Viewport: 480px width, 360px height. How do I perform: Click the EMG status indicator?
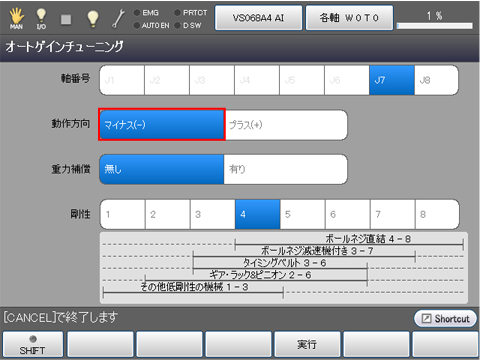pyautogui.click(x=146, y=13)
